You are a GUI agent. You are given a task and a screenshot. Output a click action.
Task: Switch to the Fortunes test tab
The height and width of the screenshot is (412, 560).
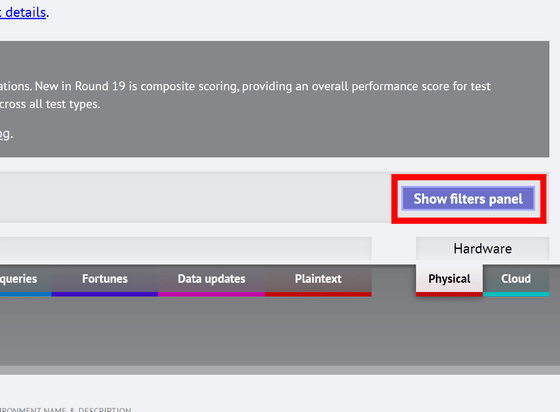105,281
